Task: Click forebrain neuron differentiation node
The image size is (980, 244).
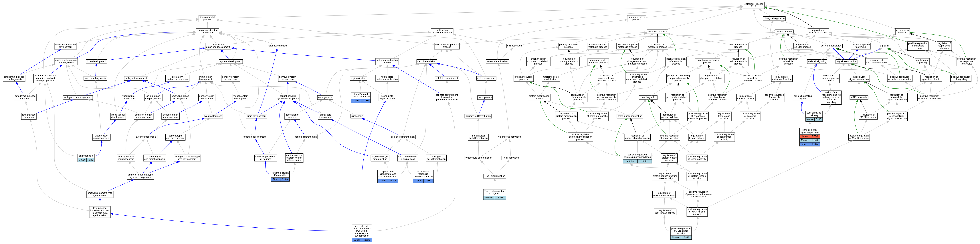Action: click(280, 174)
